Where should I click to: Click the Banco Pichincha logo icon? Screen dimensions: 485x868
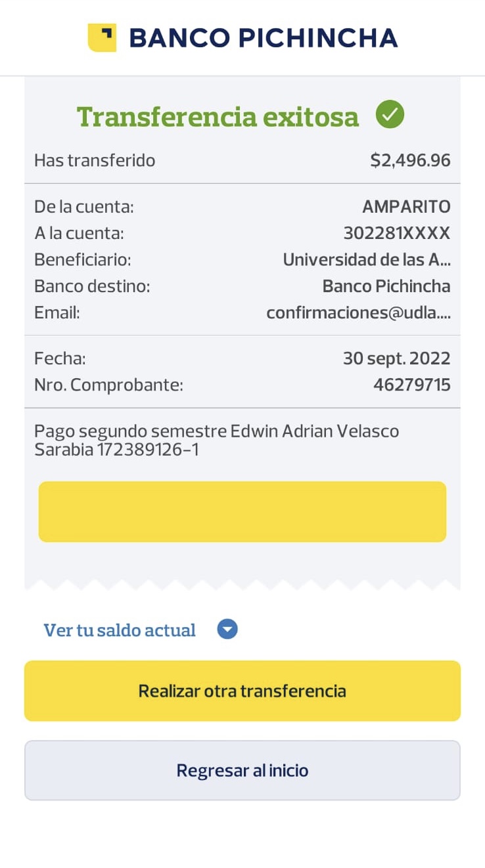(102, 37)
